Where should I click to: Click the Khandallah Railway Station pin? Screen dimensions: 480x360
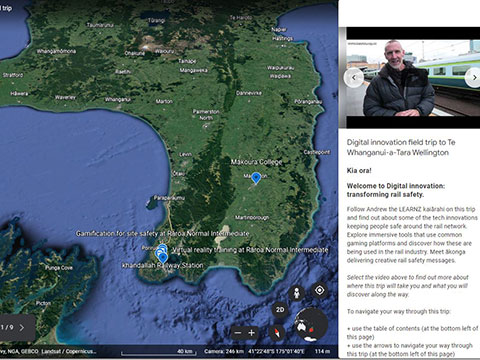(x=163, y=258)
